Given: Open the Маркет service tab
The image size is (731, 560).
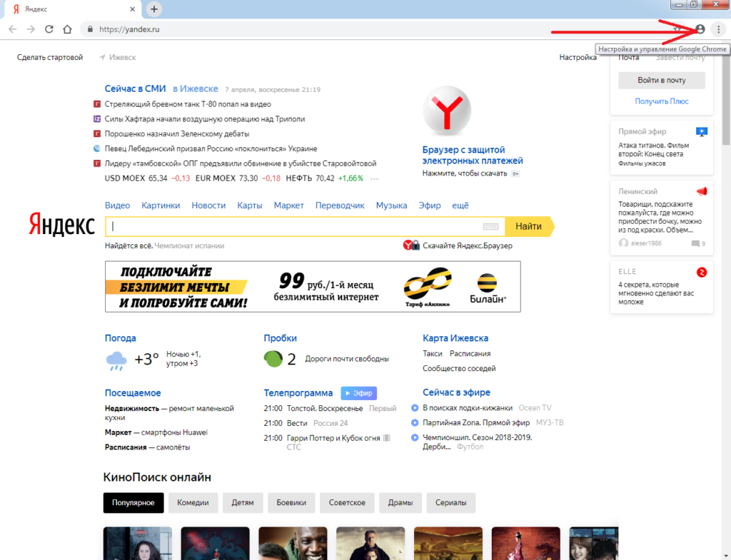Looking at the screenshot, I should point(288,205).
